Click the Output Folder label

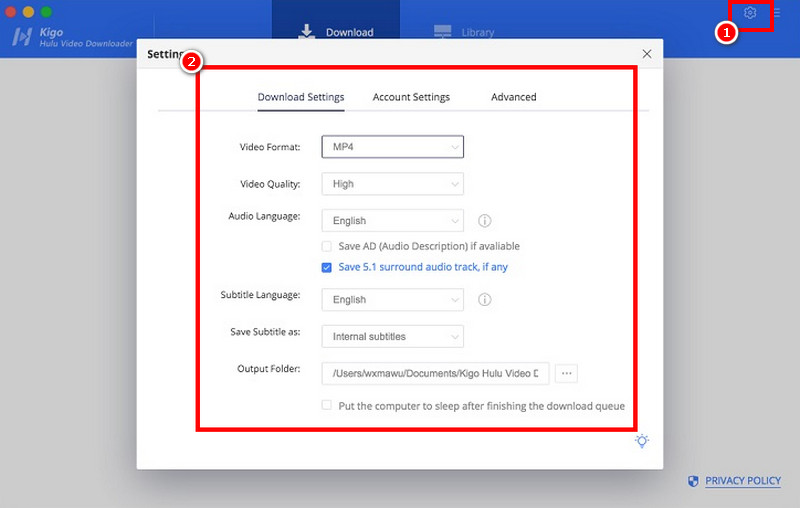[x=268, y=368]
